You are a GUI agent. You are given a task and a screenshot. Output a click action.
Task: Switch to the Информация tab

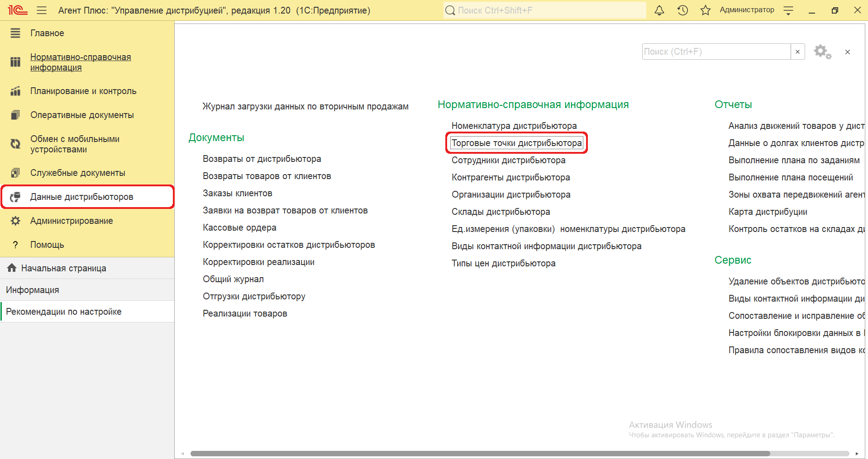pyautogui.click(x=87, y=290)
